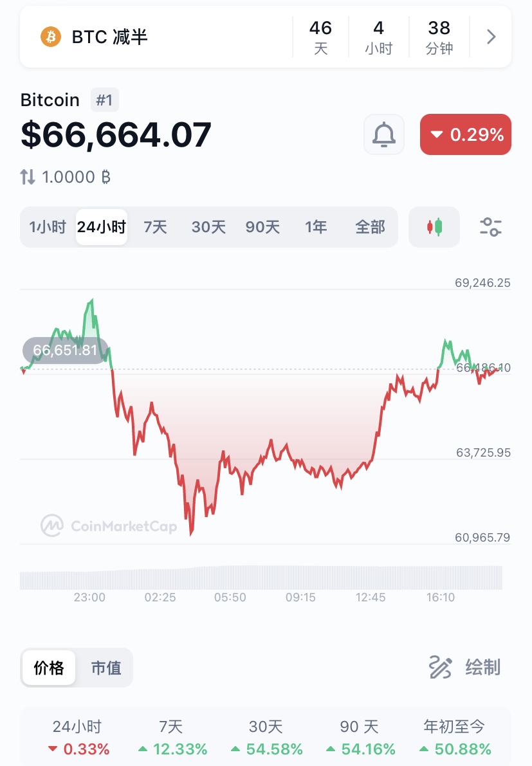Image resolution: width=532 pixels, height=766 pixels.
Task: Show 全部 (all-time) chart range
Action: [x=370, y=227]
